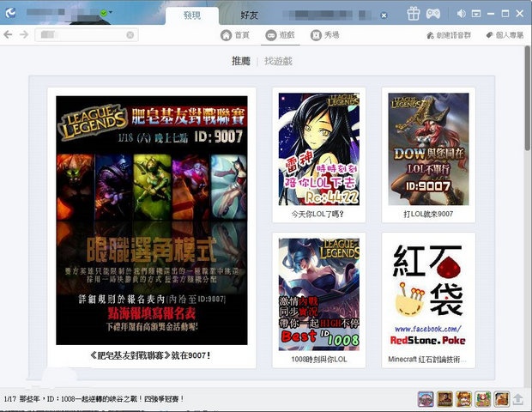
Task: Click the gamepad icon beside 遊戲
Action: tap(271, 35)
